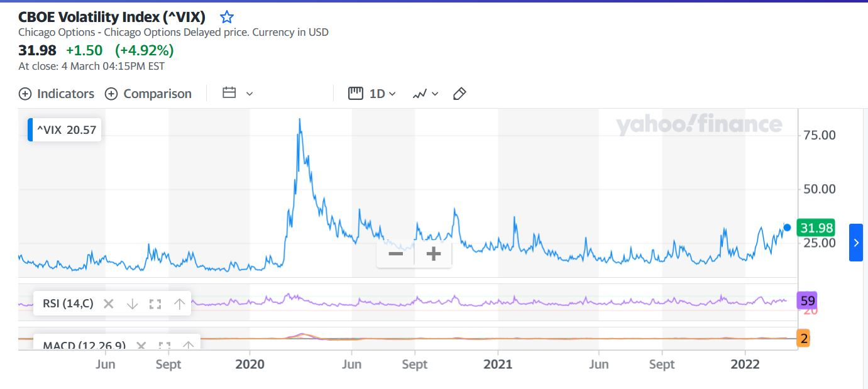Expand the blue right side panel arrow
The image size is (868, 389).
pos(856,243)
